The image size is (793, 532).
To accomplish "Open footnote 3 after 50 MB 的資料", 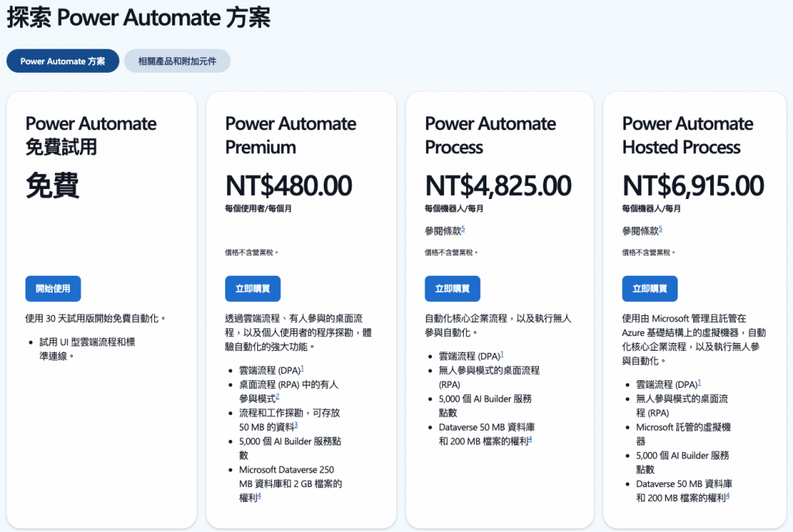I will point(296,425).
